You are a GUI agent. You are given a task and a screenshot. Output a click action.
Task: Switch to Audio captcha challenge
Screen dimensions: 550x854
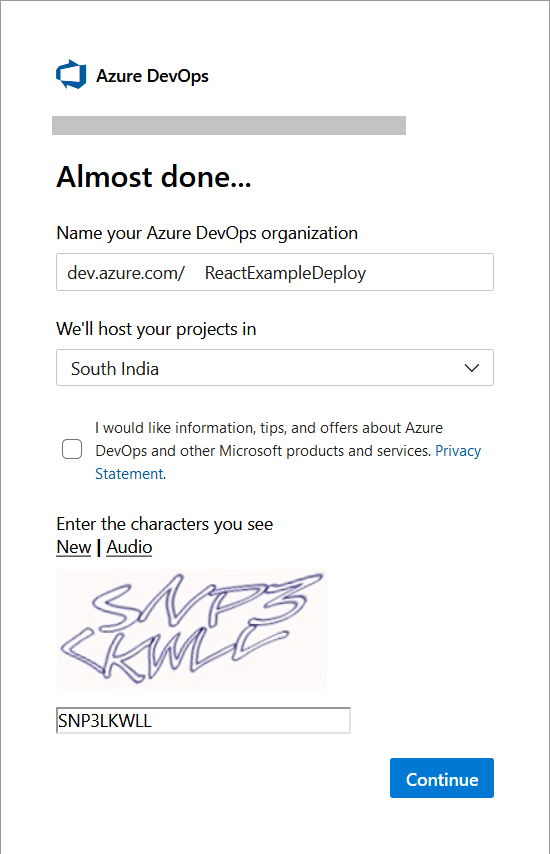pyautogui.click(x=129, y=547)
